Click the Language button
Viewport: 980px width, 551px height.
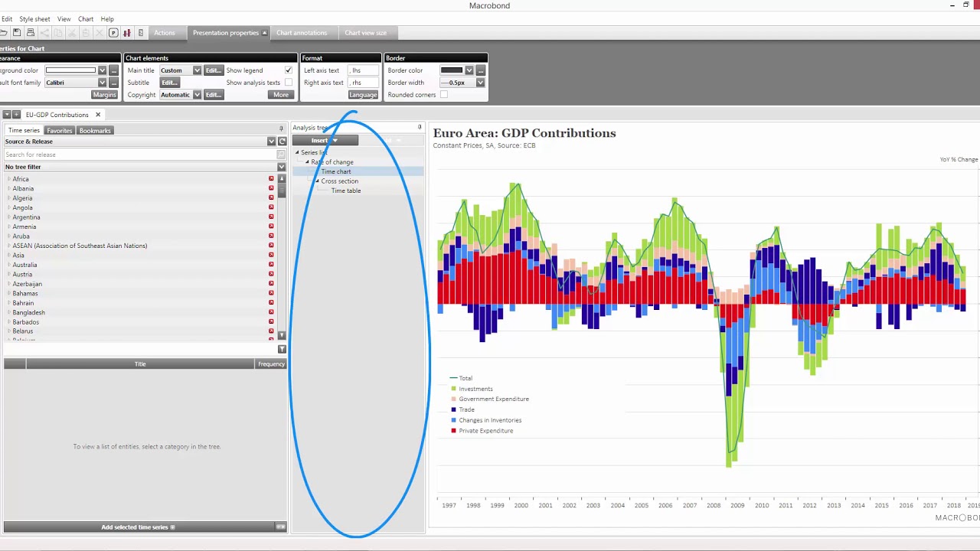[363, 95]
